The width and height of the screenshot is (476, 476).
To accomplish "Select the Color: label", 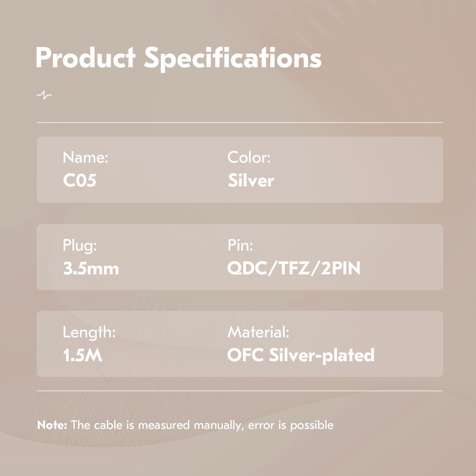I will click(x=249, y=157).
